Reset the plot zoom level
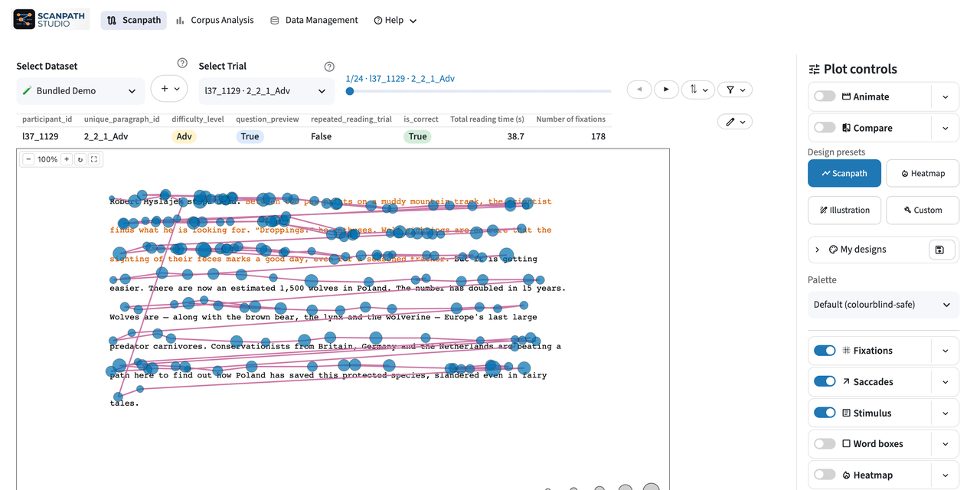This screenshot has height=490, width=980. 80,159
